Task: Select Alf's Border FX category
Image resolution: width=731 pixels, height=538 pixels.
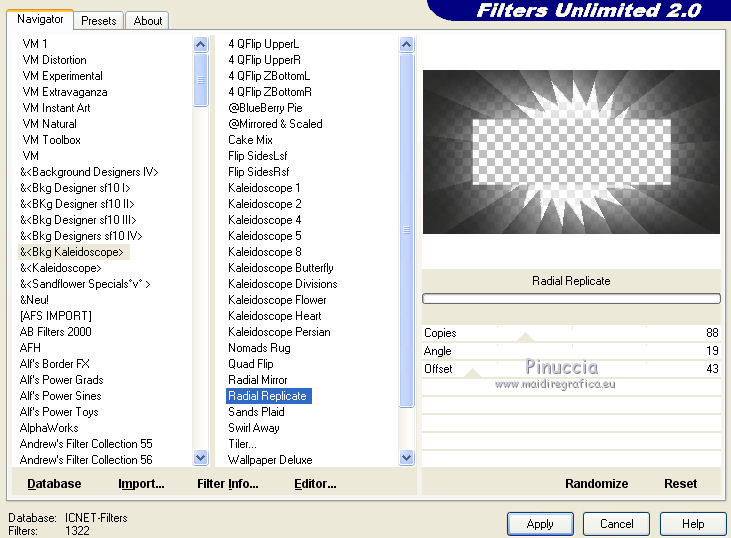Action: (55, 364)
